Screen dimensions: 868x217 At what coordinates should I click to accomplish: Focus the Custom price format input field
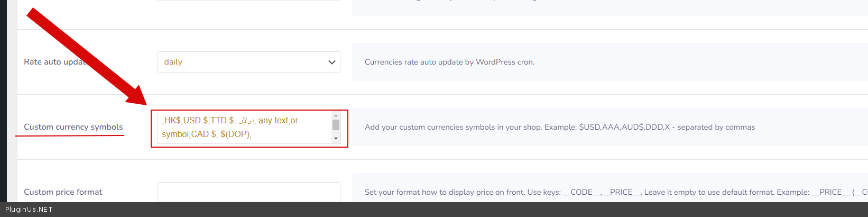click(x=248, y=192)
